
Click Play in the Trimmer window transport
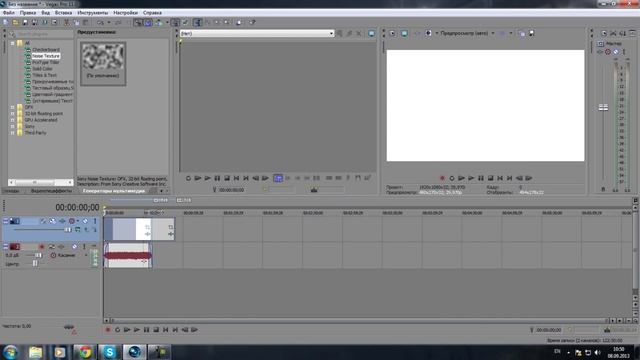(x=207, y=178)
